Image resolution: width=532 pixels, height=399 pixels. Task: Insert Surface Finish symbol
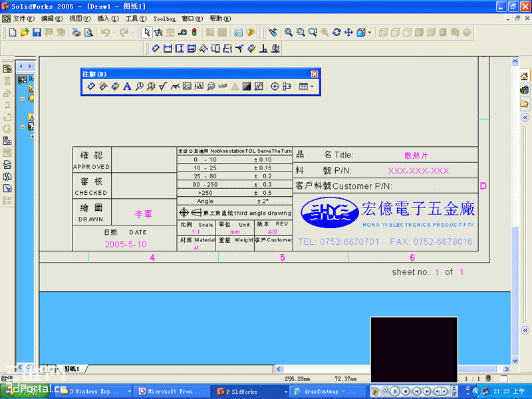163,86
